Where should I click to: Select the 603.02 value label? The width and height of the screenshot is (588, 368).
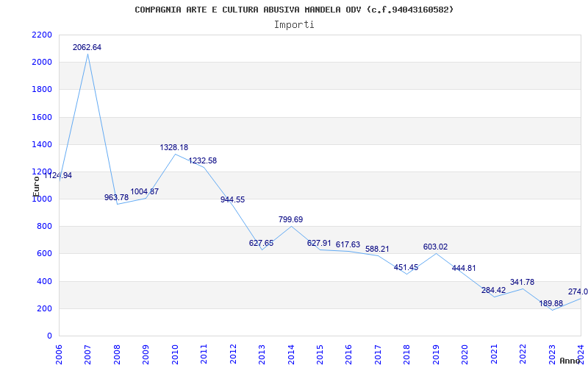(435, 247)
